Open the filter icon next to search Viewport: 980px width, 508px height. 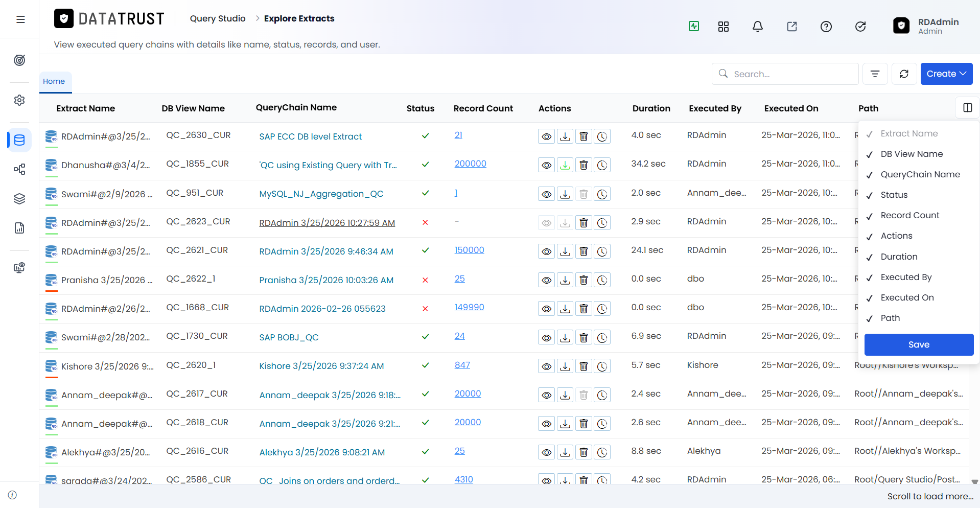875,74
